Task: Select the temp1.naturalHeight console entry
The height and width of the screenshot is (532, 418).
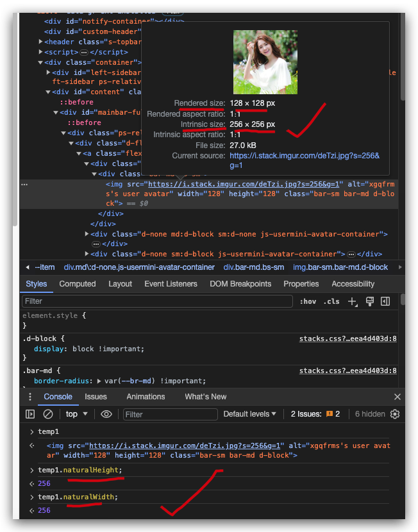Action: point(80,470)
